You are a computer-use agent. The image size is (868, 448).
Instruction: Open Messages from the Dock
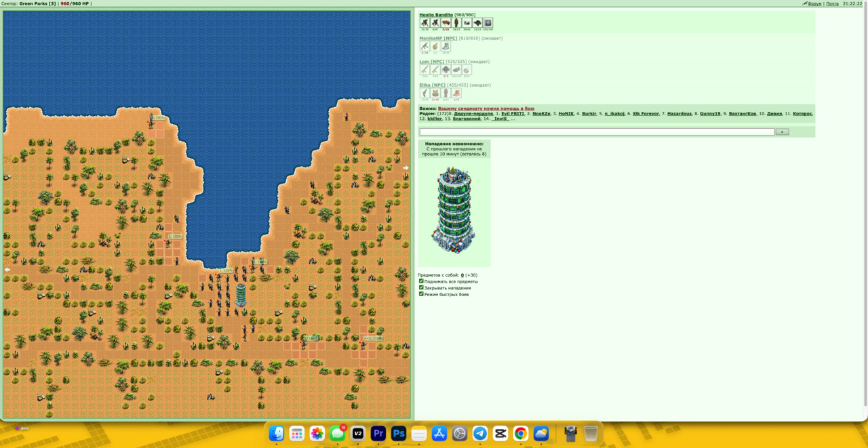pos(338,433)
